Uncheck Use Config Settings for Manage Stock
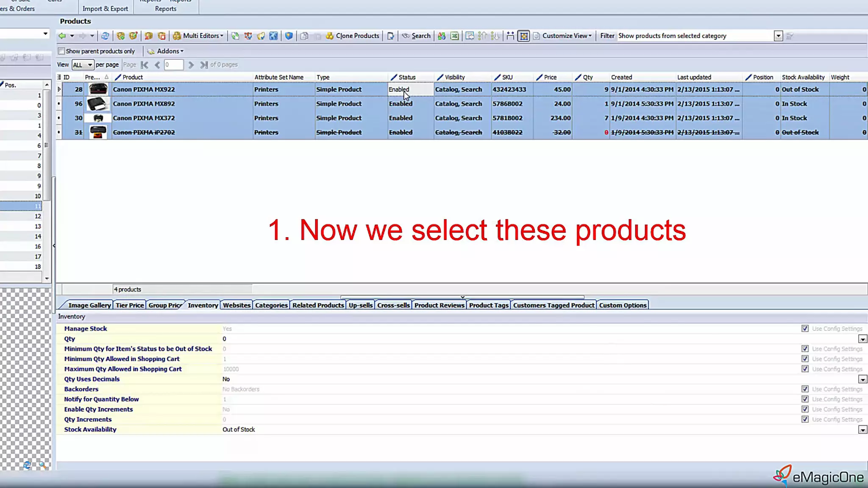This screenshot has height=488, width=868. tap(805, 329)
